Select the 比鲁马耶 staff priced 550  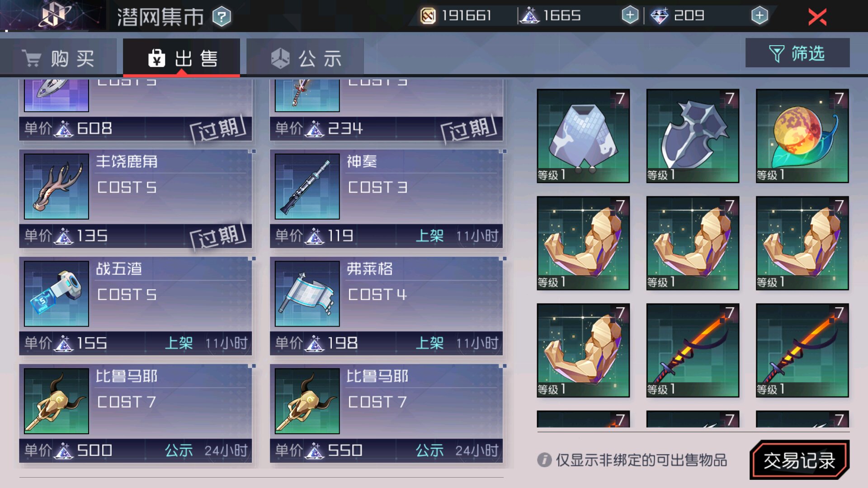387,413
